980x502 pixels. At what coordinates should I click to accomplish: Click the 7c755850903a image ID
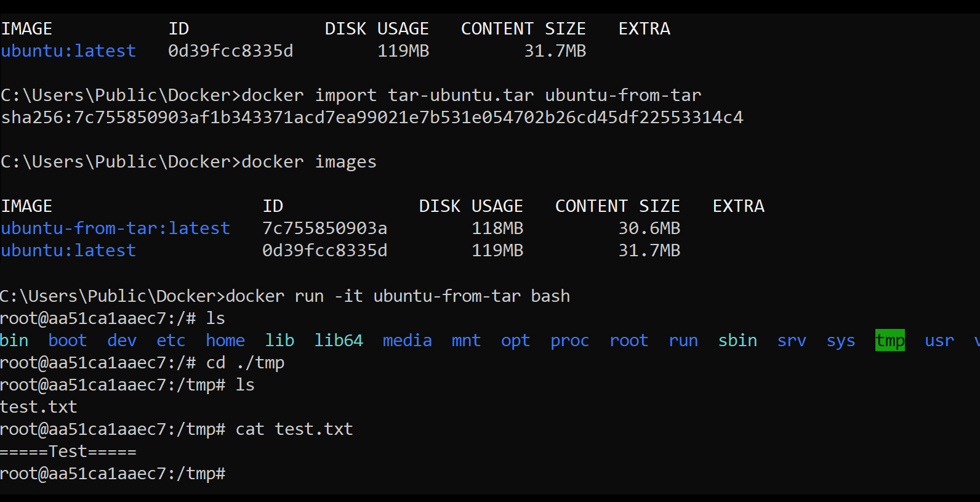324,229
